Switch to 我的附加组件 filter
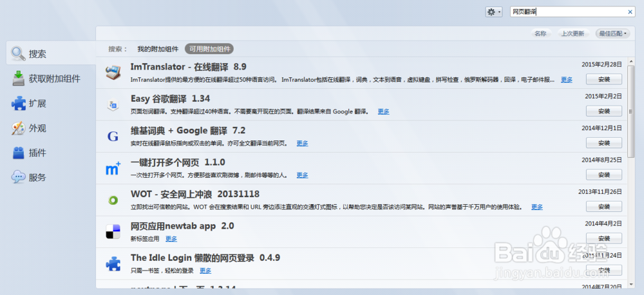 [x=158, y=49]
